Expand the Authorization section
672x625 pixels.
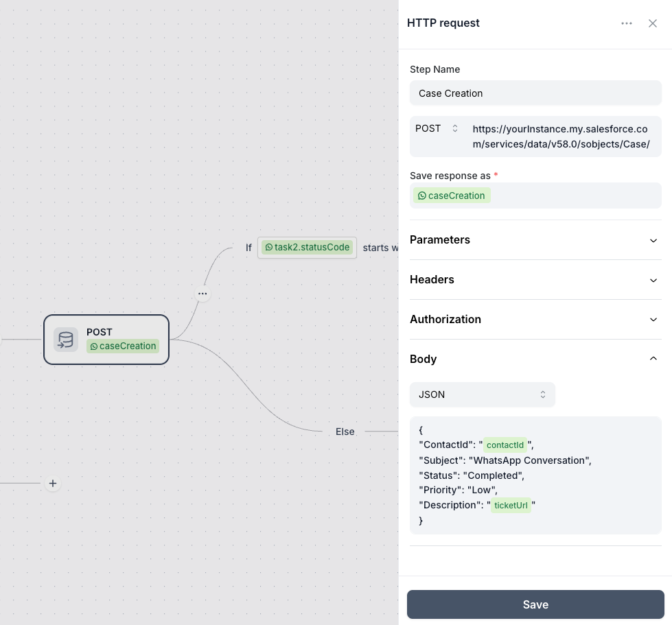pyautogui.click(x=535, y=320)
